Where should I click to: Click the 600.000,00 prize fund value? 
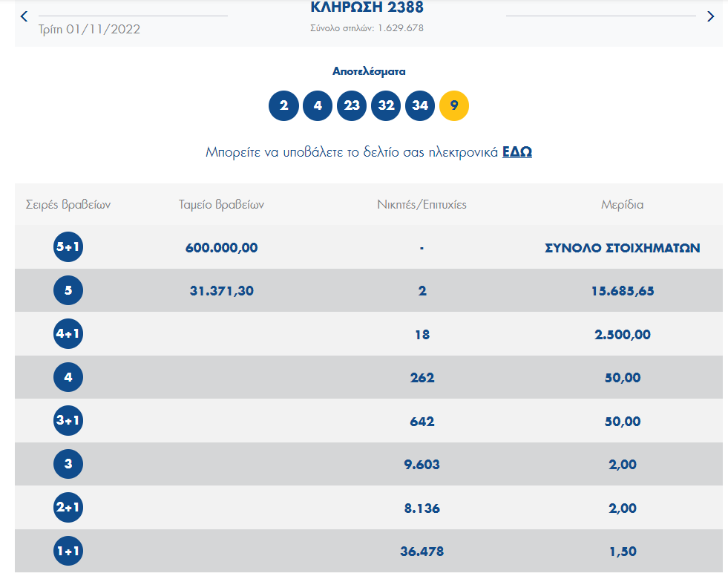click(221, 247)
